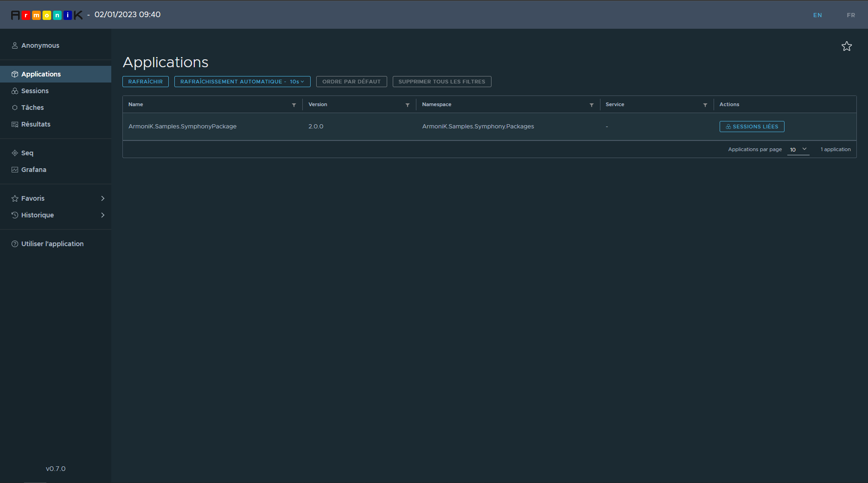Sort by the Service column header

tap(615, 104)
